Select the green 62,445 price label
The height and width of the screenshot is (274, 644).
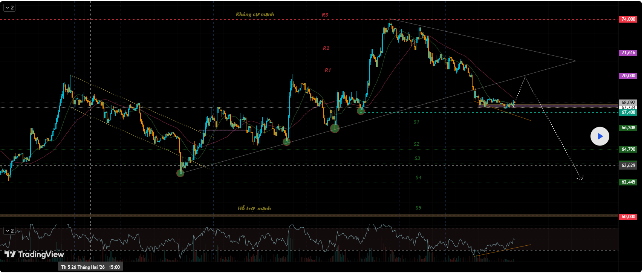pos(628,182)
